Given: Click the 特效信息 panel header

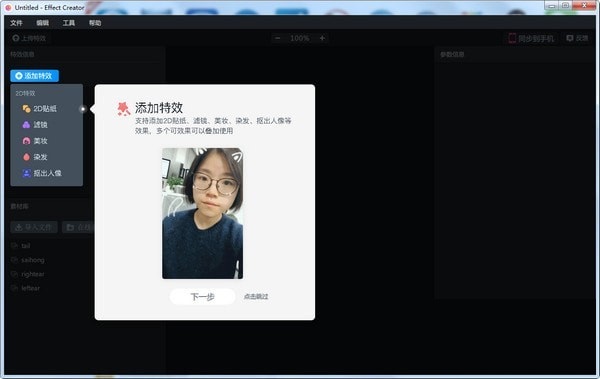Looking at the screenshot, I should pos(22,54).
